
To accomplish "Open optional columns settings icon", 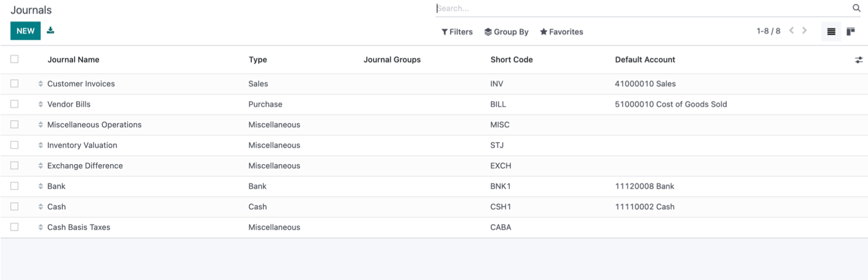I will [858, 60].
